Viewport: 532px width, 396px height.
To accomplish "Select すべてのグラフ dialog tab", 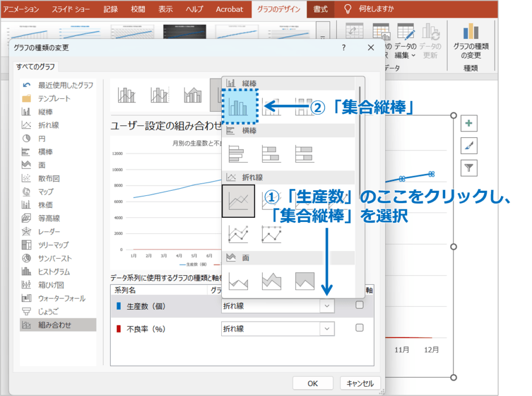I will click(x=36, y=67).
